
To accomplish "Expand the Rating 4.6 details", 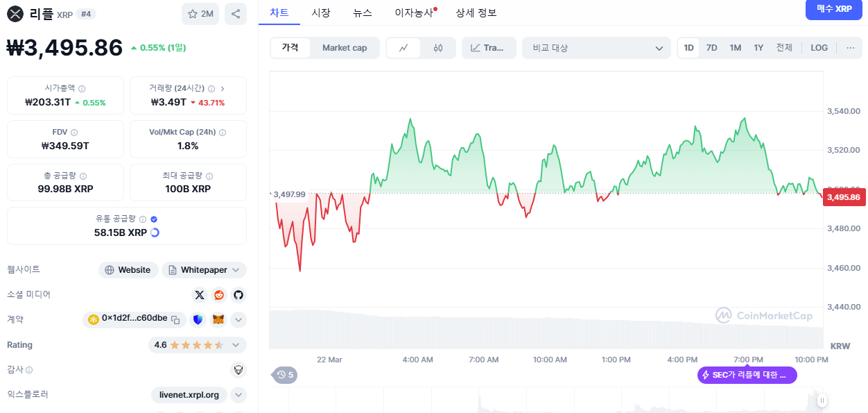I will tap(236, 345).
